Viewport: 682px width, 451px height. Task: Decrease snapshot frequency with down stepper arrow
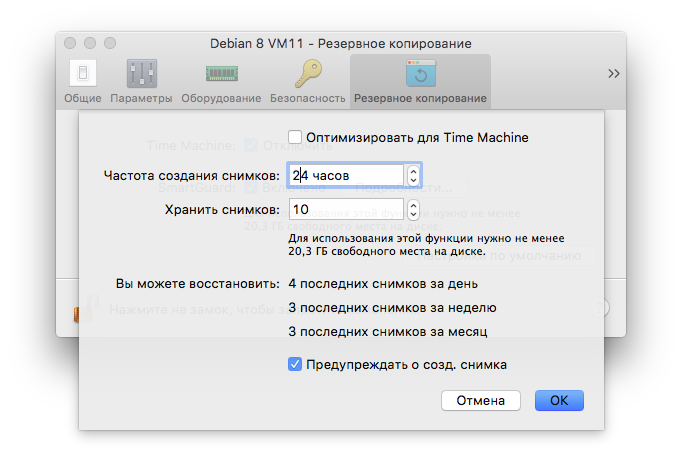coord(413,180)
